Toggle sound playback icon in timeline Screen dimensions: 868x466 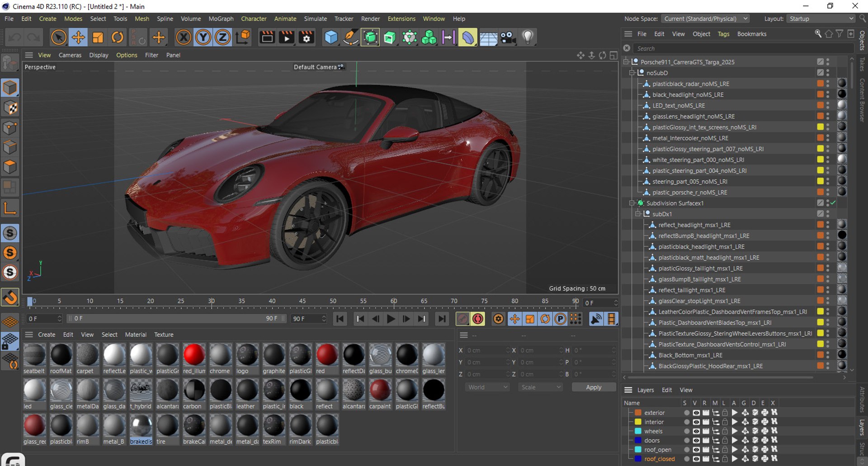point(596,319)
